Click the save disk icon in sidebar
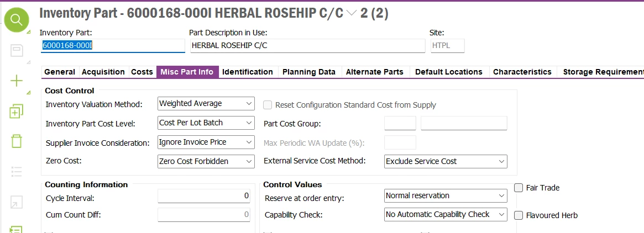The width and height of the screenshot is (644, 233). (x=17, y=51)
